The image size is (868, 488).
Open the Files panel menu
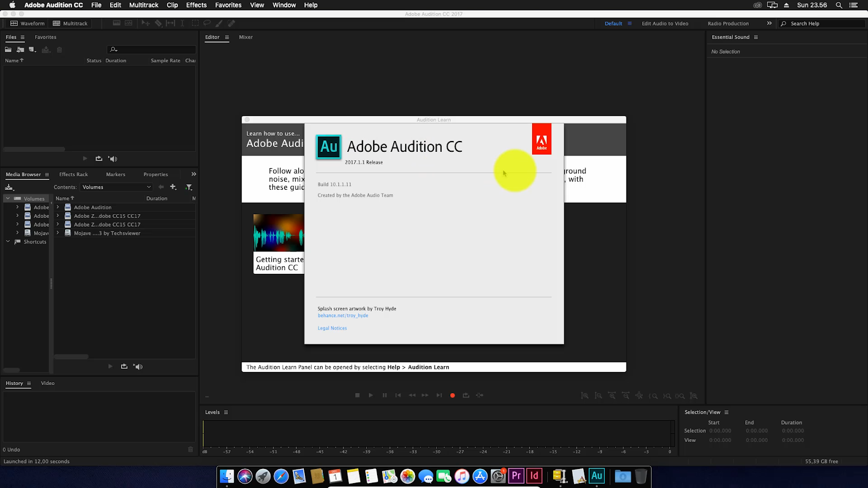(x=22, y=37)
